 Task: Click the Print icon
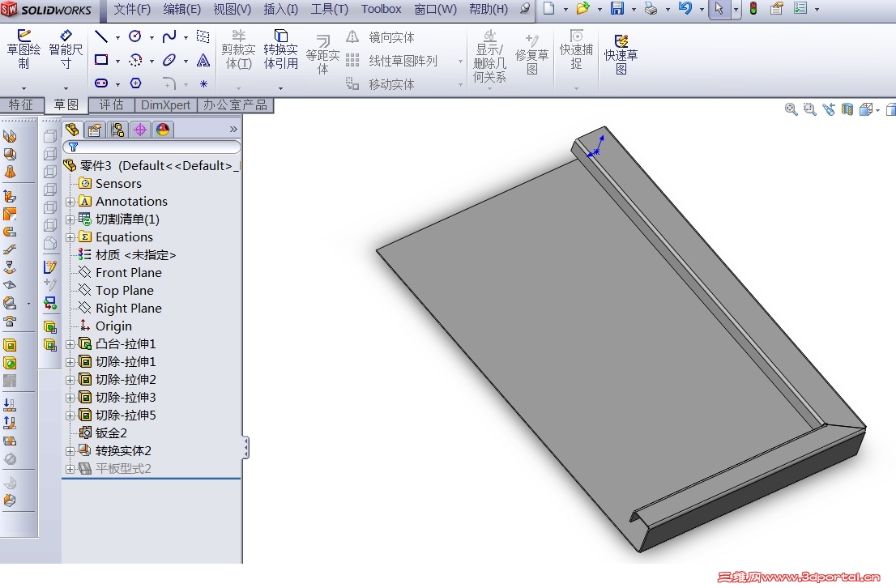pyautogui.click(x=651, y=9)
